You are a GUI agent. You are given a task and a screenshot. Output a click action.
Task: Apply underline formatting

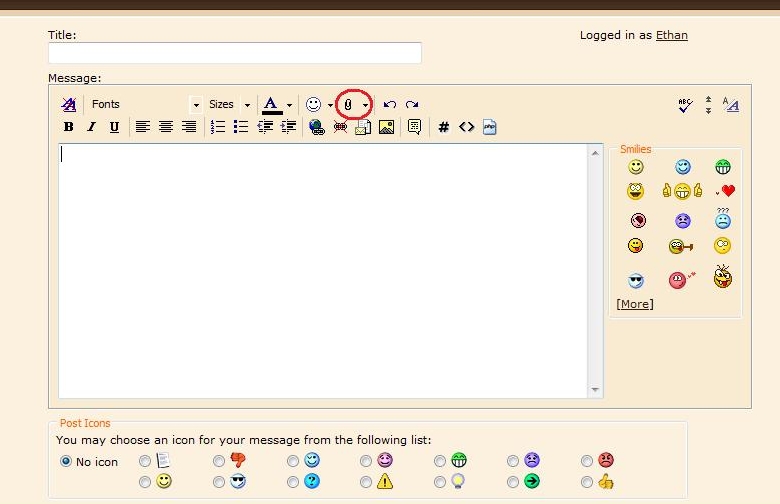[114, 127]
